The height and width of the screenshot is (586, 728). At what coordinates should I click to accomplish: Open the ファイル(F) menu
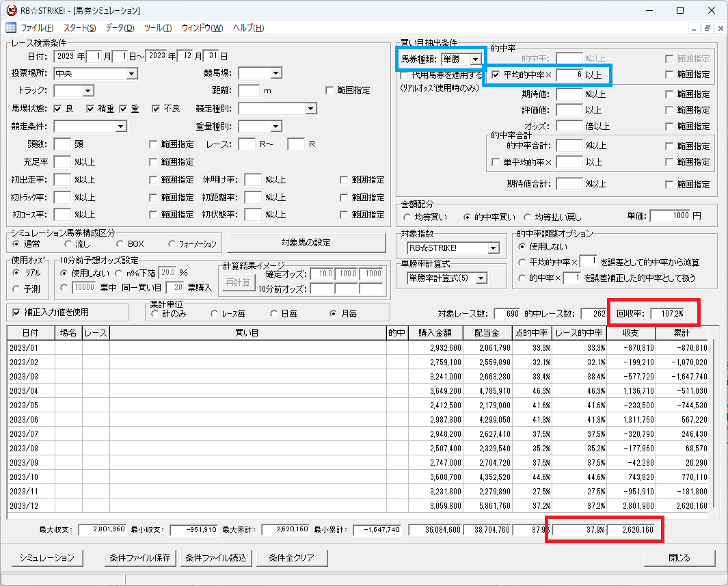point(37,28)
